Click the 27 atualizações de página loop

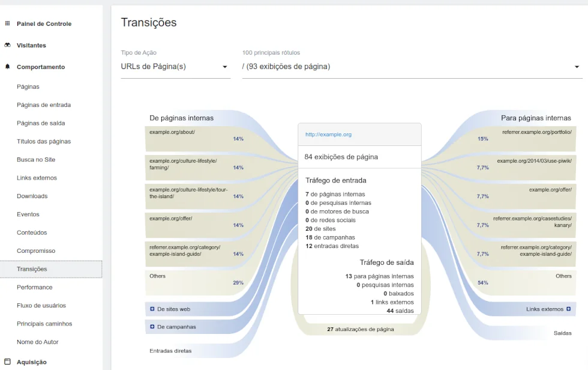pyautogui.click(x=360, y=329)
